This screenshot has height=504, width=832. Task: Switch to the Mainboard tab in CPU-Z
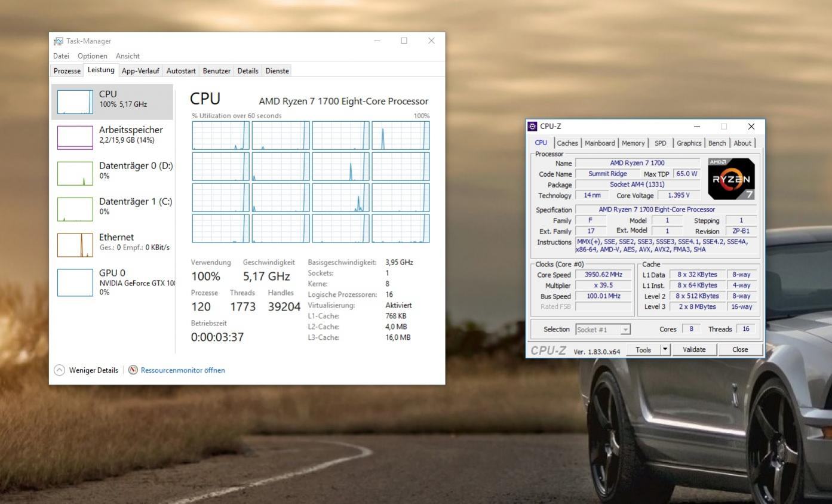pos(600,143)
